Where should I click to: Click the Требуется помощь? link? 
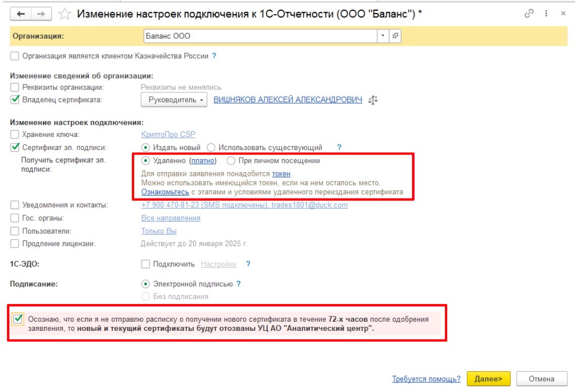(426, 379)
